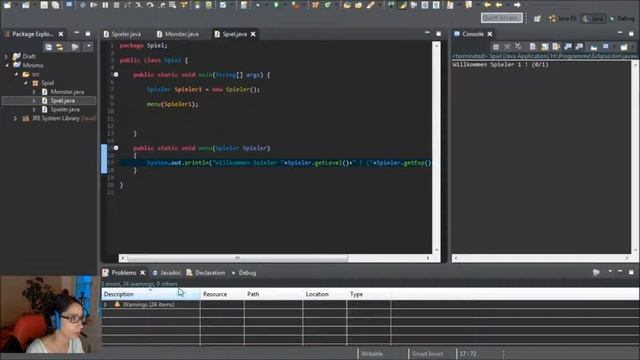
Task: Switch to Java EE perspective
Action: click(x=562, y=18)
